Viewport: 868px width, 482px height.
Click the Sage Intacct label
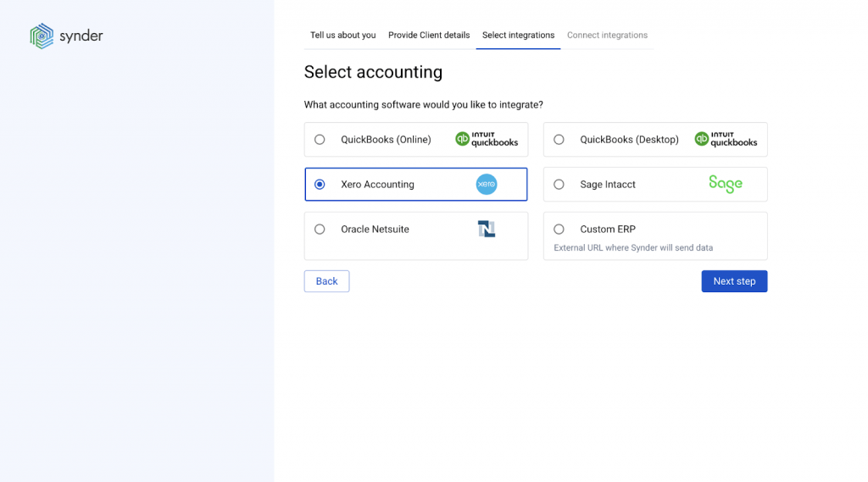click(608, 185)
